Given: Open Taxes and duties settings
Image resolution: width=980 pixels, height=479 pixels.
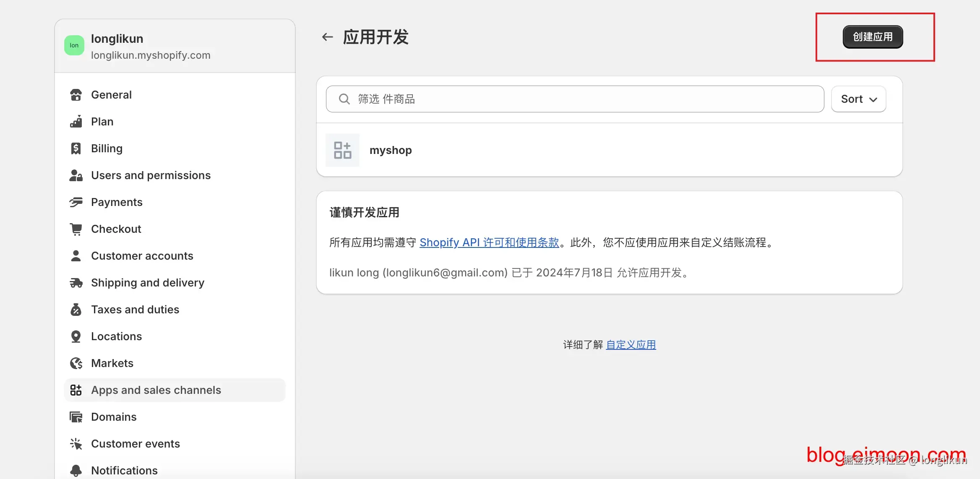Looking at the screenshot, I should 135,310.
